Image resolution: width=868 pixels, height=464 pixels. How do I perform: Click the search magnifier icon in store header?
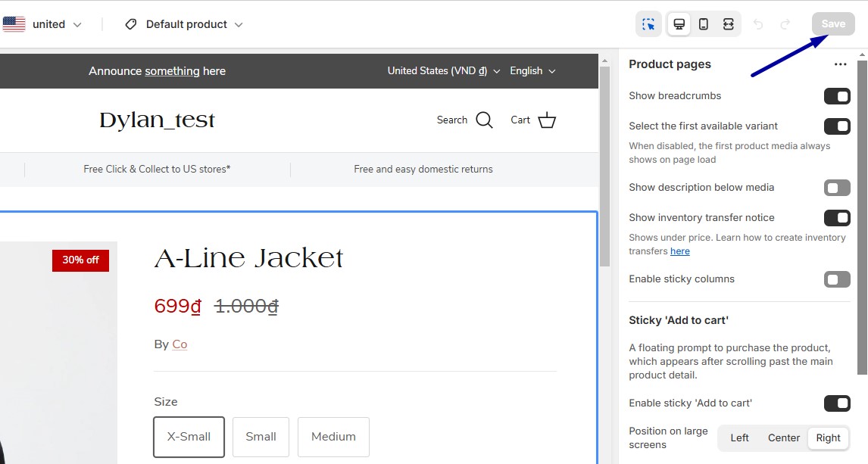[x=485, y=120]
